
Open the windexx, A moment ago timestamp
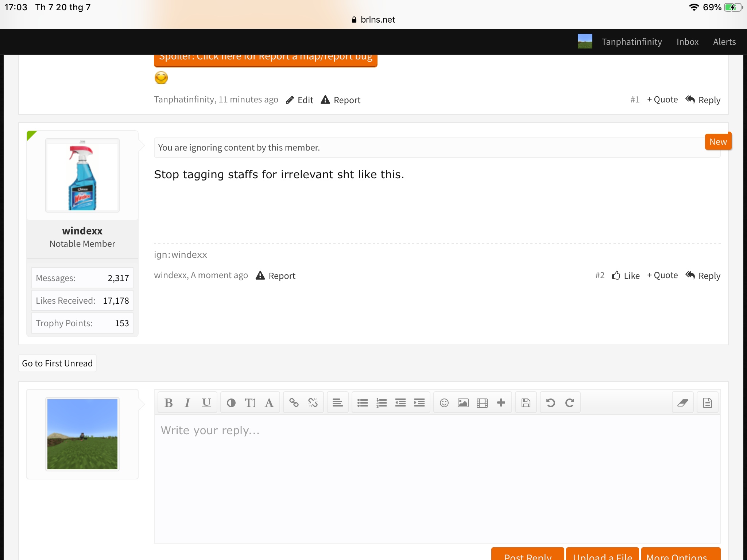pos(219,275)
